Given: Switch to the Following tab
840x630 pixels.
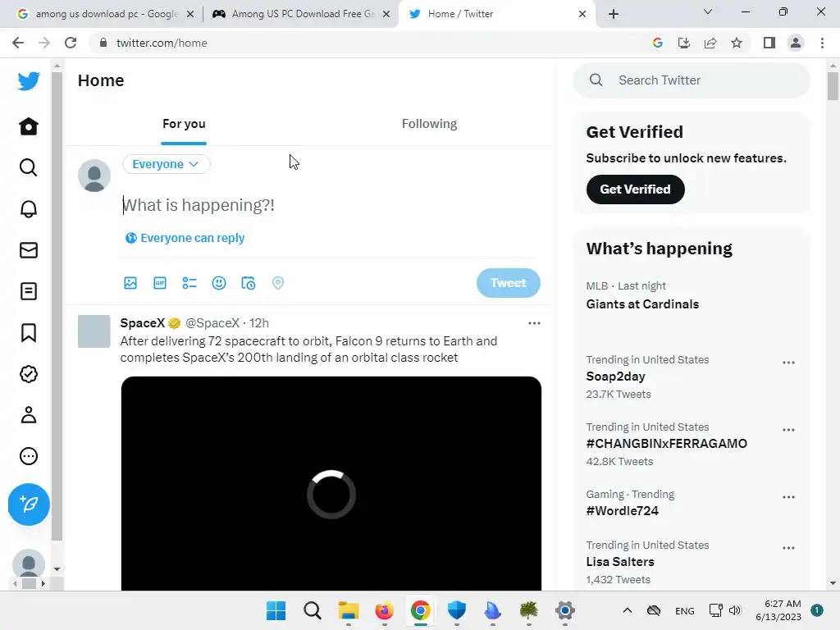Looking at the screenshot, I should coord(429,124).
